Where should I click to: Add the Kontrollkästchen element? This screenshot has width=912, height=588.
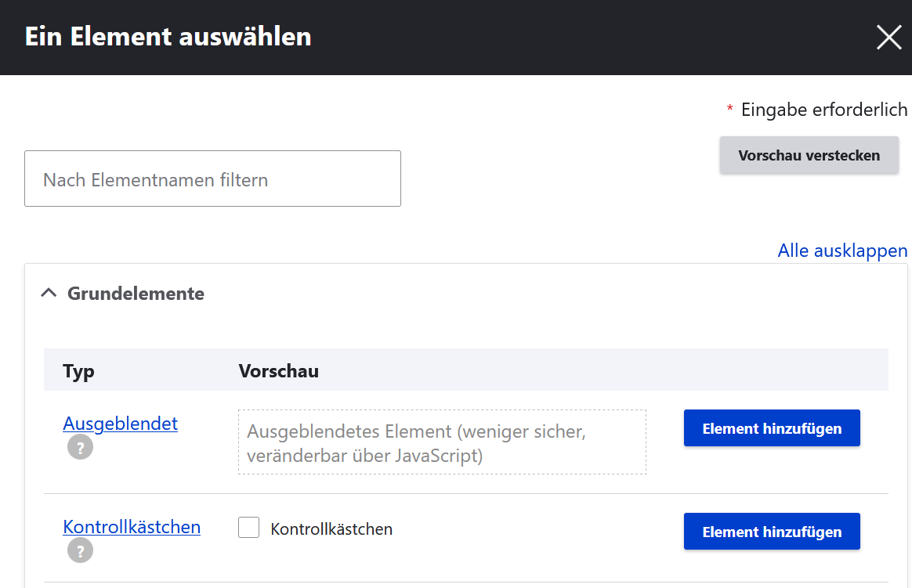click(x=772, y=531)
